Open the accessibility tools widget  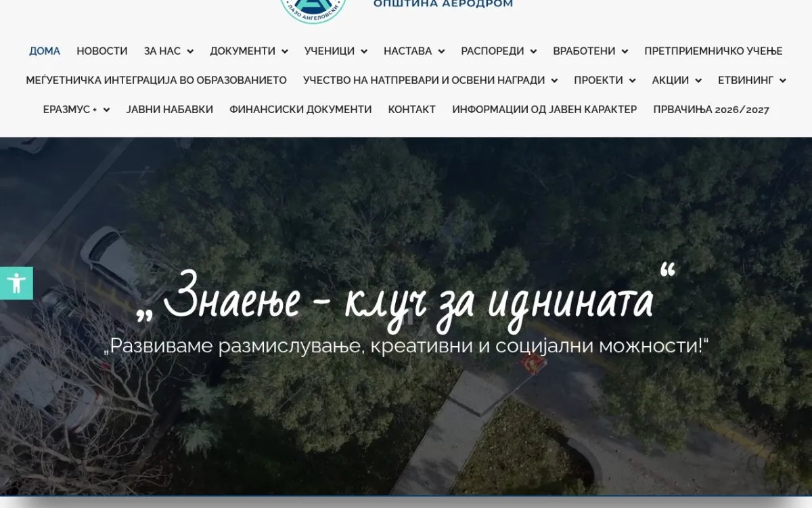(x=16, y=283)
